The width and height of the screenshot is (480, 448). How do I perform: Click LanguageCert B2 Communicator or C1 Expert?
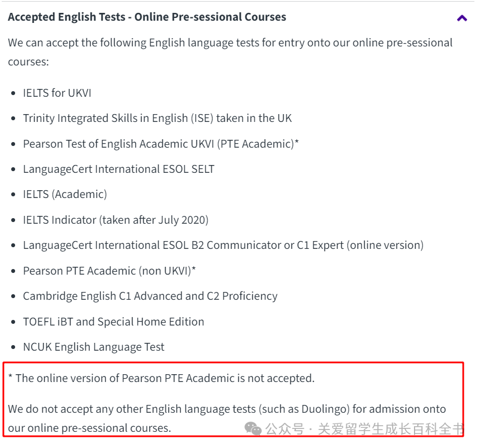[223, 246]
